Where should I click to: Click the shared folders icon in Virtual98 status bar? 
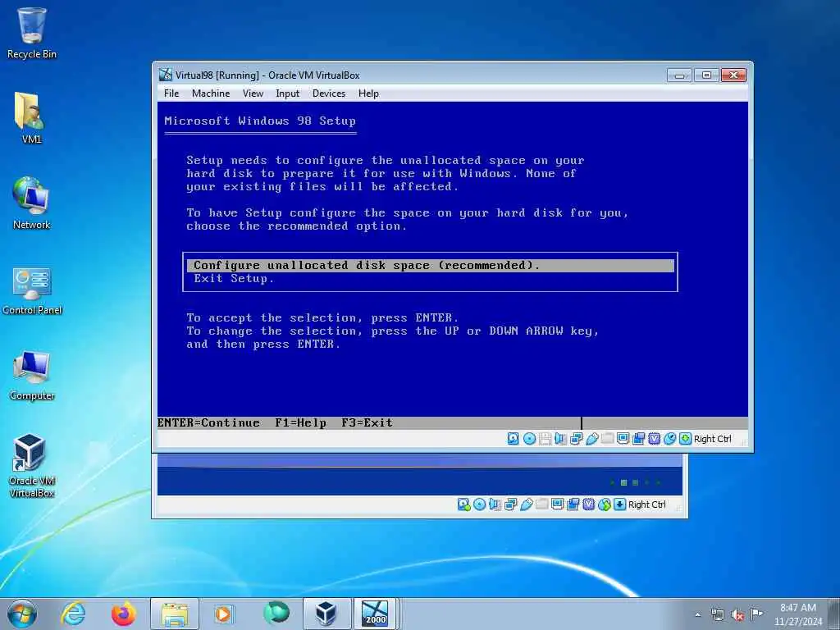(608, 439)
